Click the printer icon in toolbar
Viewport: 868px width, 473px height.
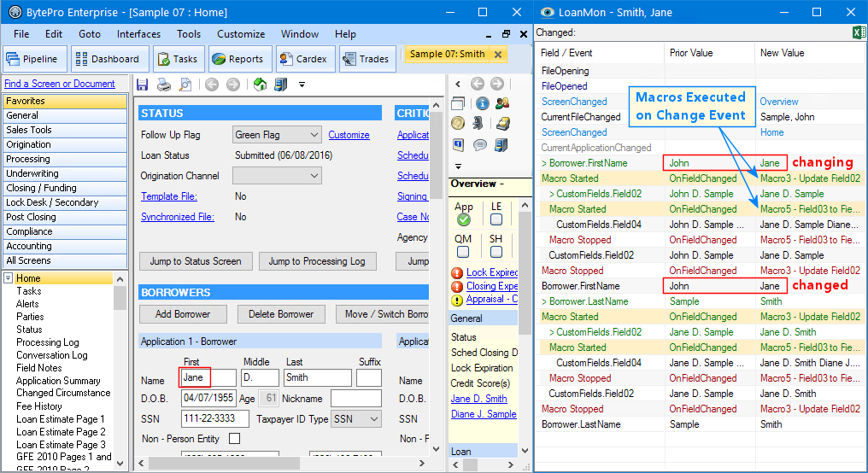[164, 85]
